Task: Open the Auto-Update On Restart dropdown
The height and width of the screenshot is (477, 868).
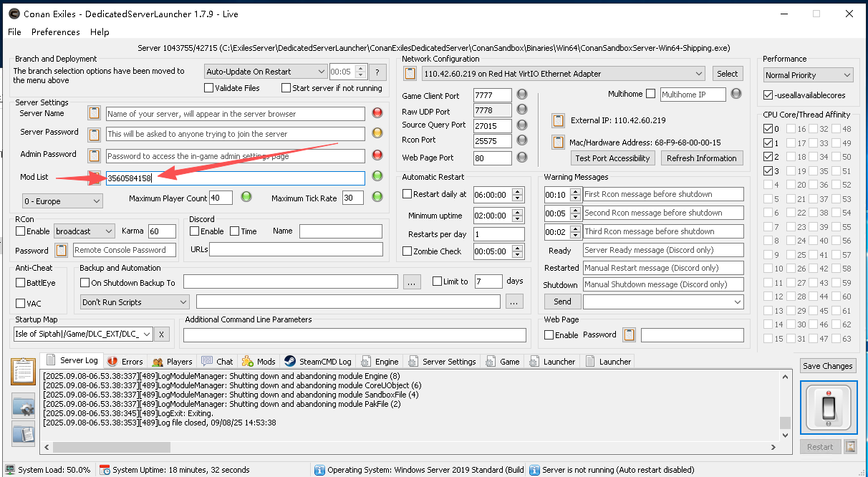Action: [265, 72]
